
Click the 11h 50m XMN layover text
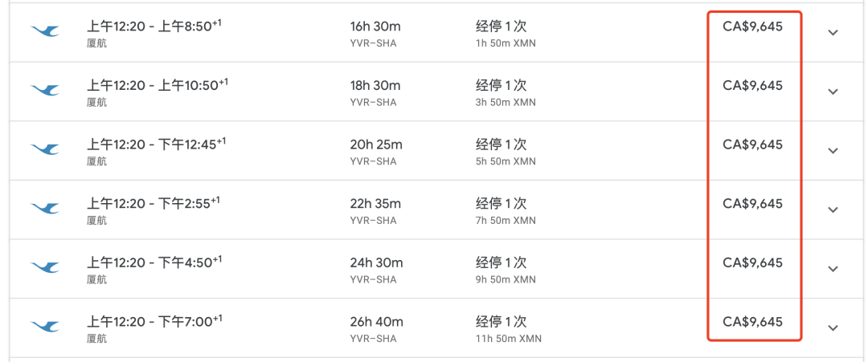pyautogui.click(x=508, y=338)
